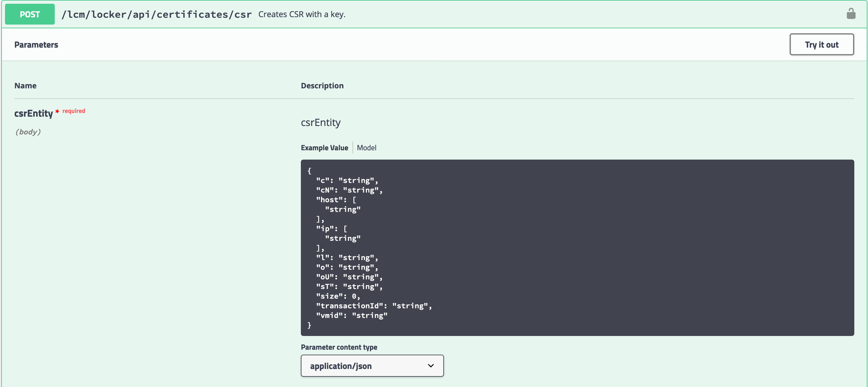Click the Description column header
Screen dimensions: 868x387
322,86
